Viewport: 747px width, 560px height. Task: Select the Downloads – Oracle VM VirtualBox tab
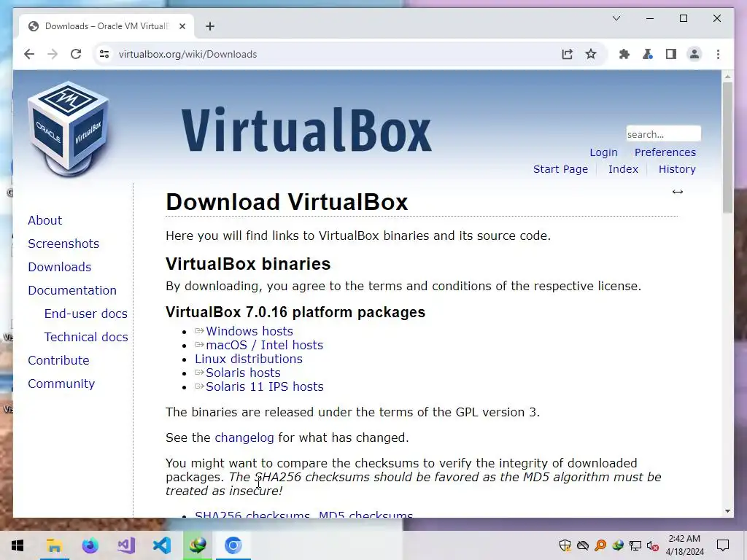107,26
